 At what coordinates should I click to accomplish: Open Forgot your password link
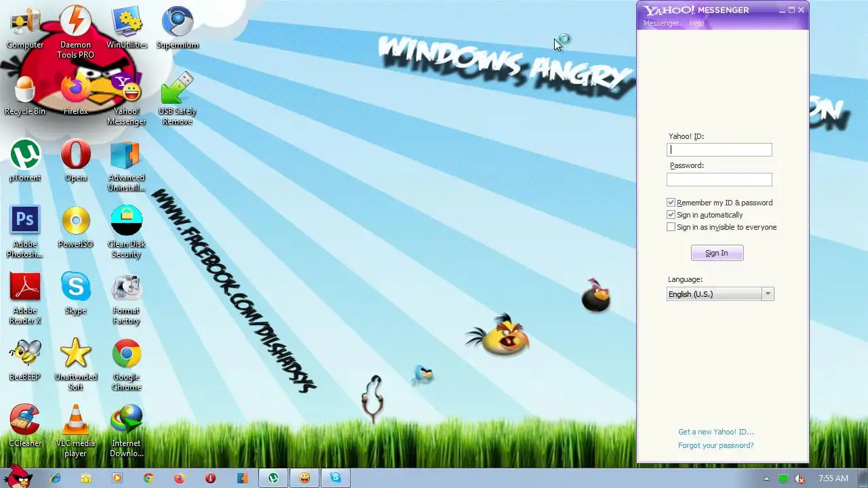point(715,445)
